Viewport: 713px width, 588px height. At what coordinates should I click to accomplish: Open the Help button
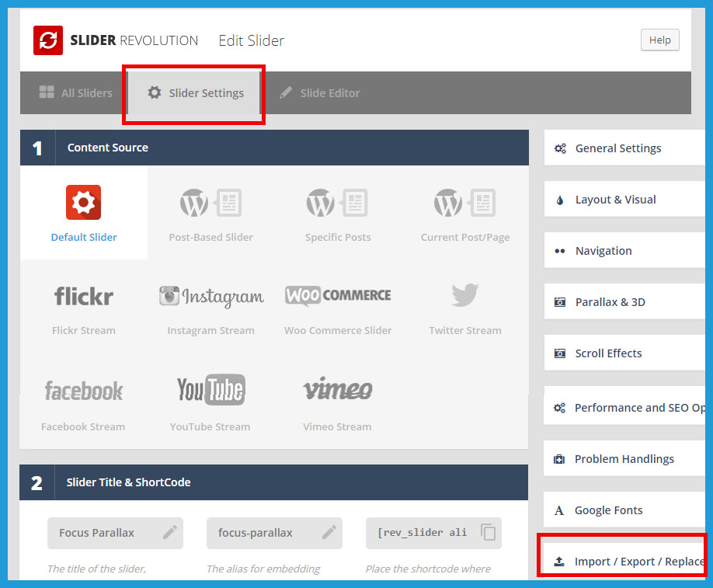coord(660,40)
